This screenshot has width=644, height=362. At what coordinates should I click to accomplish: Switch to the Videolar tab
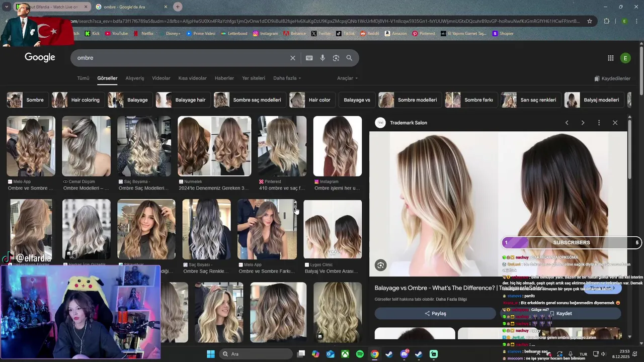(161, 78)
